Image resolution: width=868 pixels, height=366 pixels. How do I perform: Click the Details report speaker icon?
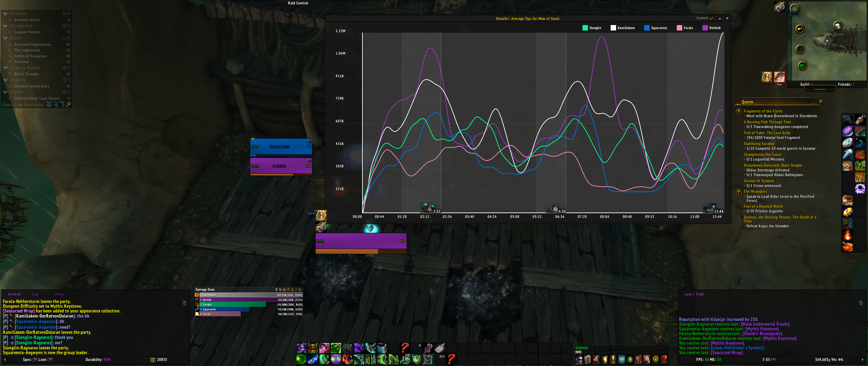[x=296, y=290]
